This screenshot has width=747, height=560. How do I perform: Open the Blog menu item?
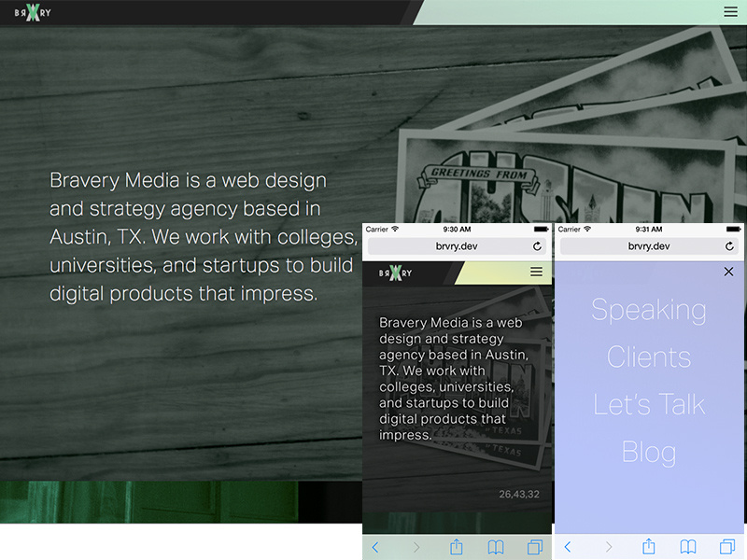pyautogui.click(x=649, y=453)
